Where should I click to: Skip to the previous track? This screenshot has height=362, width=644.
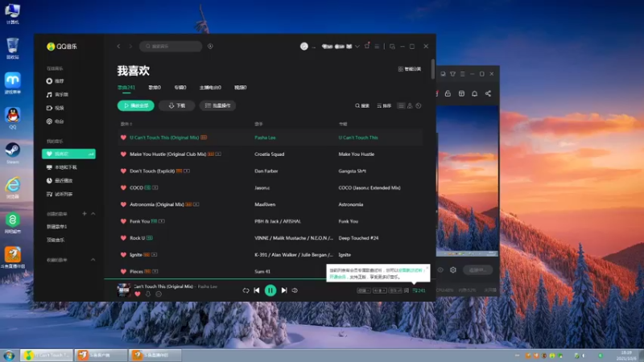pyautogui.click(x=257, y=290)
